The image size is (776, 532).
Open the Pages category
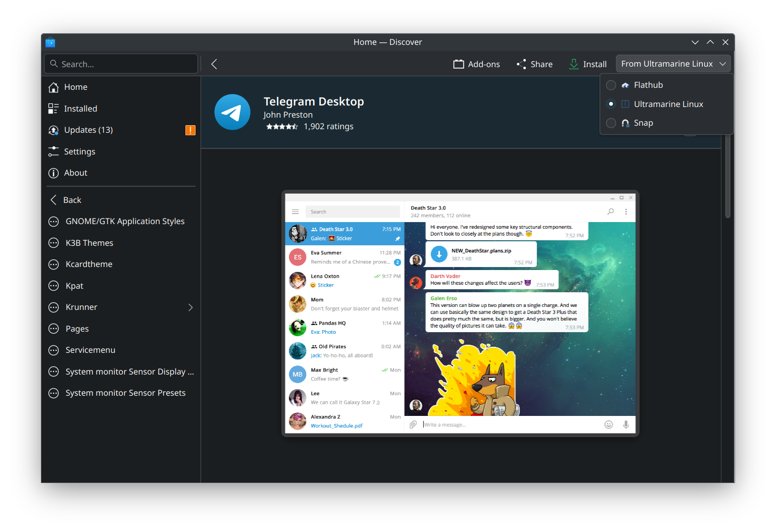coord(121,329)
